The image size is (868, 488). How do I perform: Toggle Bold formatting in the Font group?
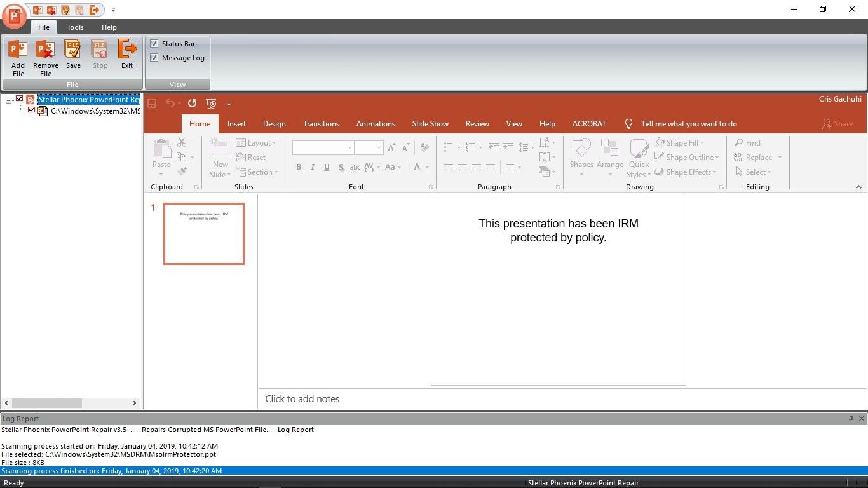[x=299, y=167]
